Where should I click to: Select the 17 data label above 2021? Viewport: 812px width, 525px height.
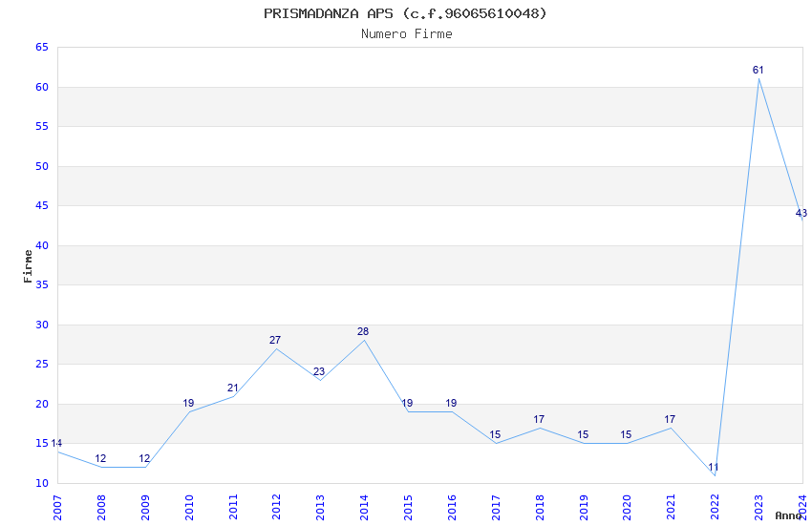coord(670,419)
